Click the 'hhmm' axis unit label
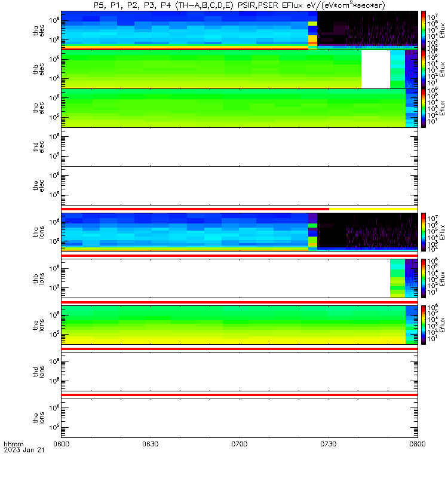 point(14,444)
